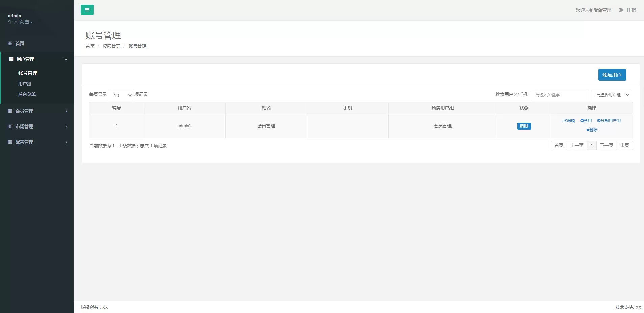The width and height of the screenshot is (644, 313).
Task: Click the 禁用 disable icon for admin2
Action: (x=582, y=121)
